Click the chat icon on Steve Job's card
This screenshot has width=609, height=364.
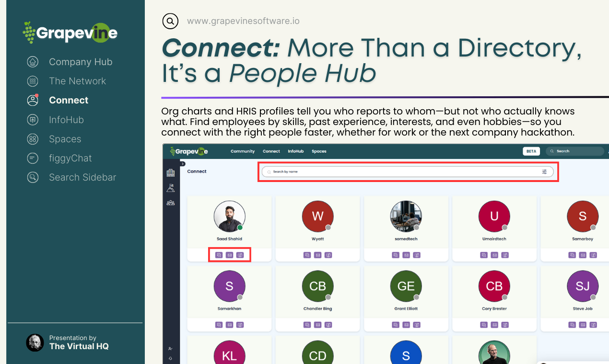pyautogui.click(x=572, y=325)
